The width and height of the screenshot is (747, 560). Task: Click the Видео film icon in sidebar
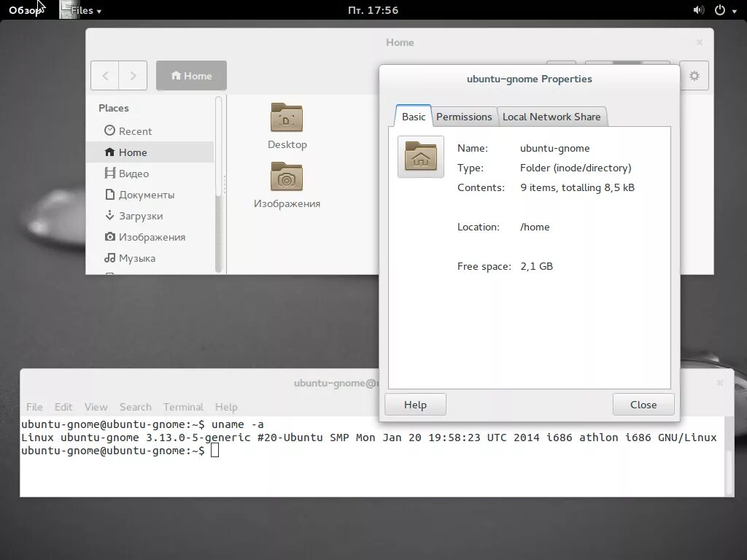[x=109, y=173]
